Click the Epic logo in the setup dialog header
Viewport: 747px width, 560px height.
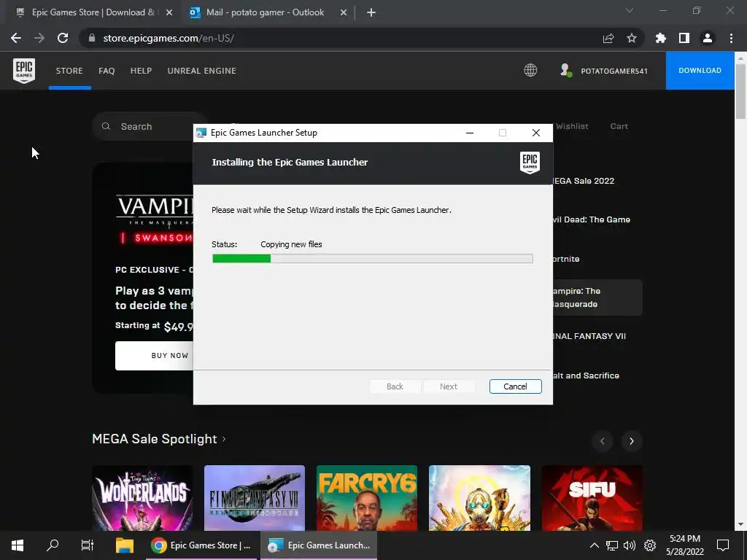coord(530,163)
